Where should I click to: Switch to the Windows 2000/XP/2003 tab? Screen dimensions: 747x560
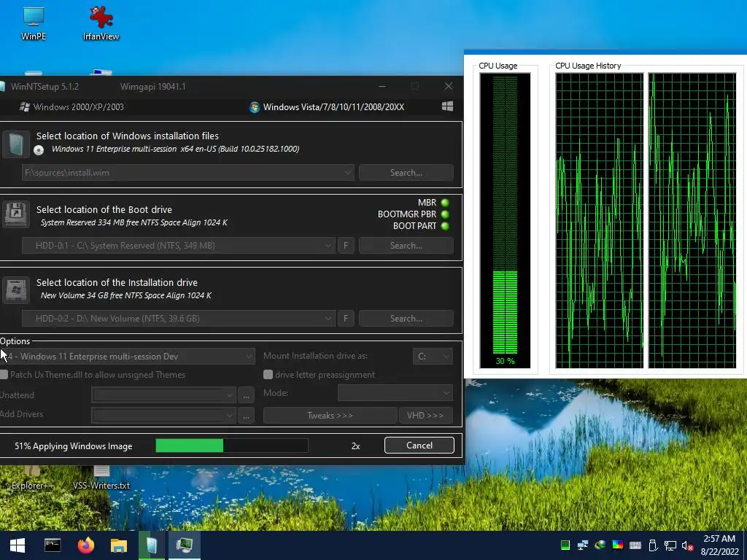[71, 106]
